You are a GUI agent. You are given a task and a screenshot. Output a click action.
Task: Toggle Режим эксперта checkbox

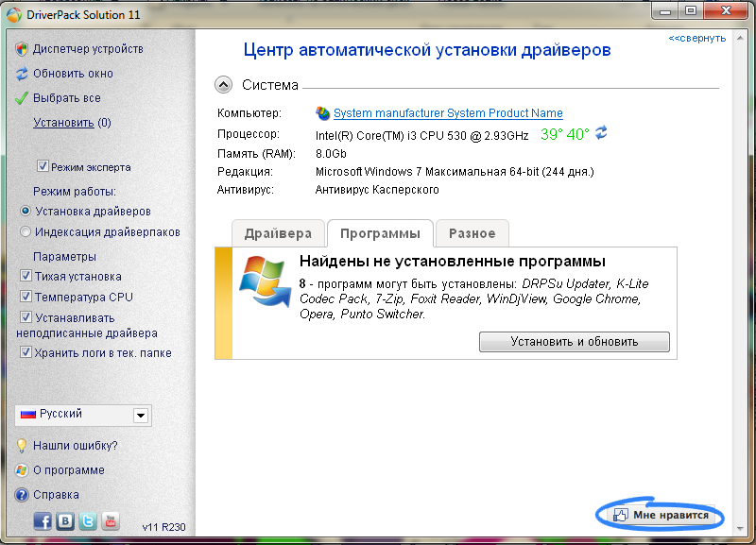point(43,166)
